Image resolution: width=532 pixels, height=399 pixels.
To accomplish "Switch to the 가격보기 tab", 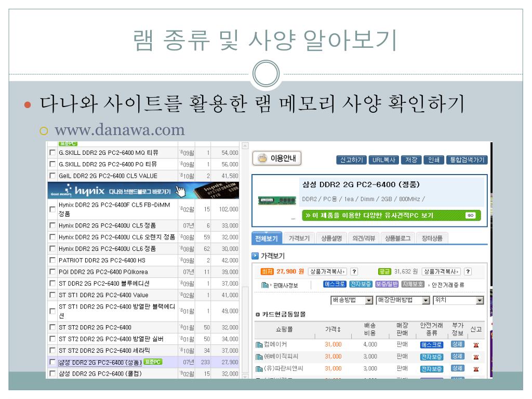I will pos(299,238).
